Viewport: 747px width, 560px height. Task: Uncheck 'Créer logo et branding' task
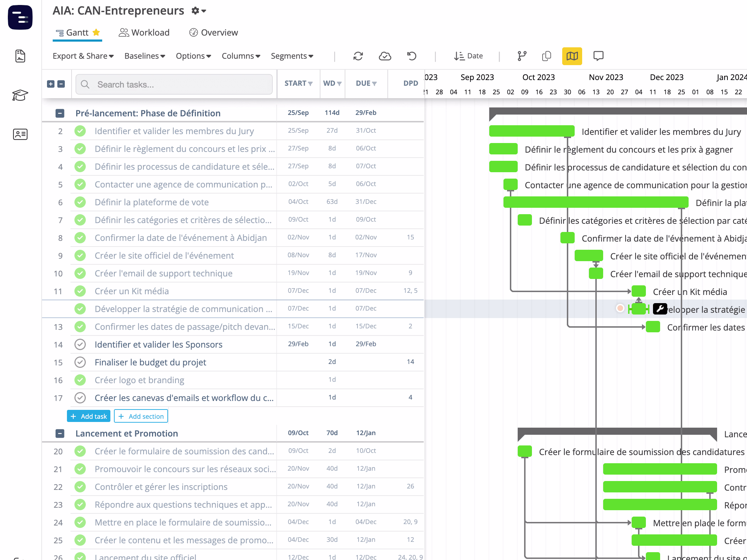(80, 380)
